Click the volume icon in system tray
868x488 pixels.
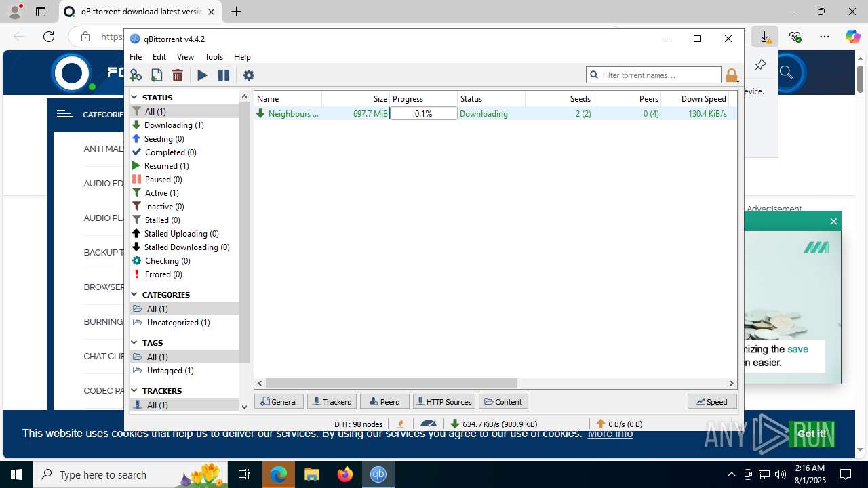pyautogui.click(x=781, y=474)
